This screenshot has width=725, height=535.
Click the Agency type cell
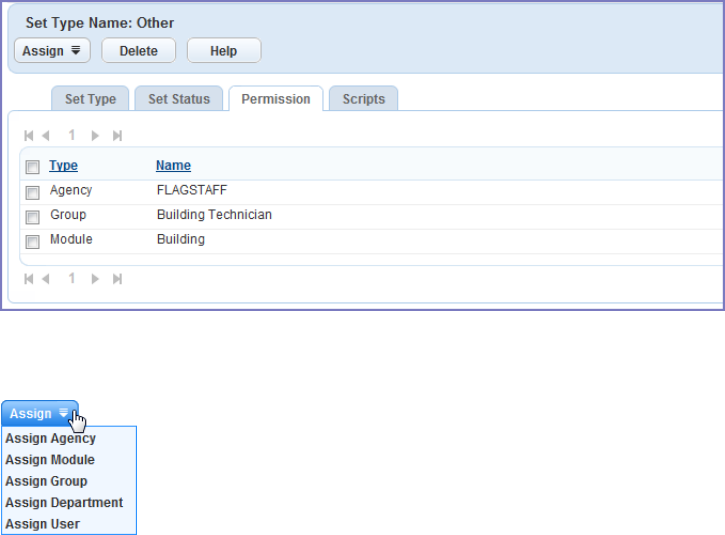click(71, 190)
